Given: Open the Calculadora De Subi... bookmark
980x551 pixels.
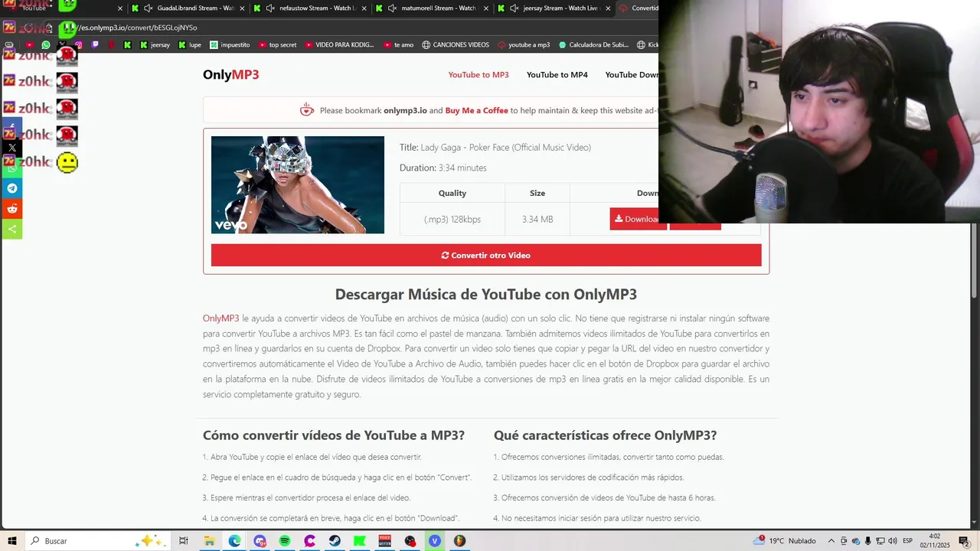Looking at the screenshot, I should coord(593,44).
